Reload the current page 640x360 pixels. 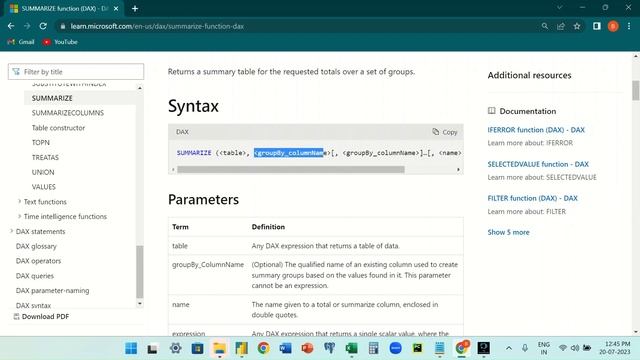(x=43, y=26)
